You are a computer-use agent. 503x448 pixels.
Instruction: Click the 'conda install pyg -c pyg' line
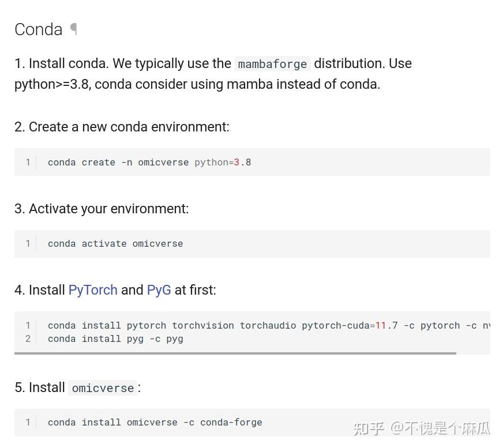pos(115,338)
